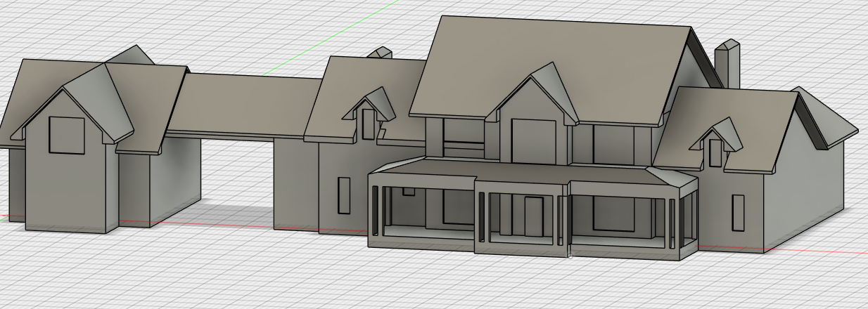Select the center door inside the front porch
The height and width of the screenshot is (309, 868).
534,215
